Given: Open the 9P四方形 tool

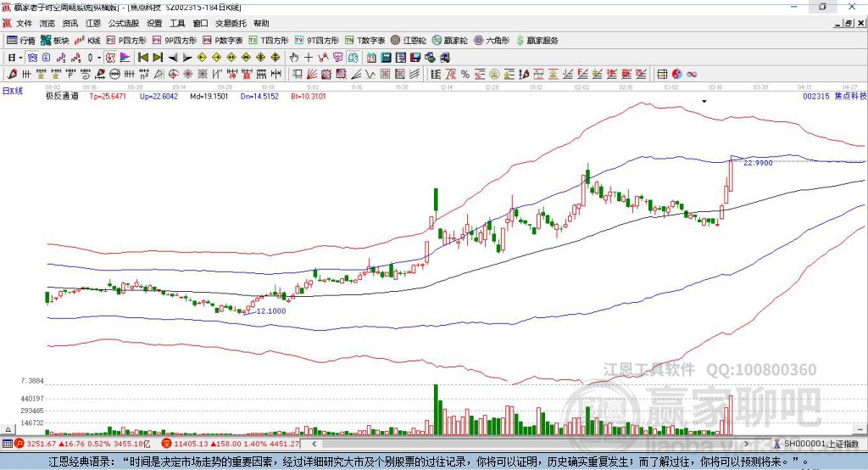Looking at the screenshot, I should [175, 41].
